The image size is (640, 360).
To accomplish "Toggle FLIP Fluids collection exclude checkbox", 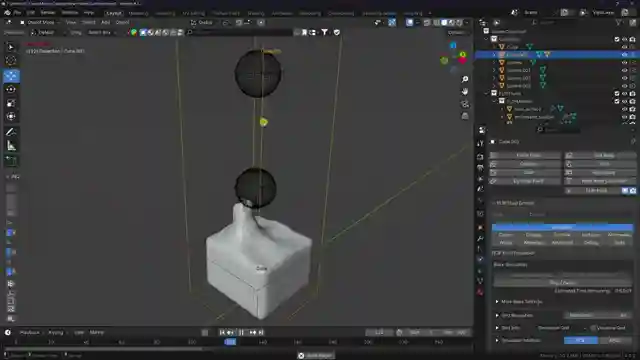I will click(x=617, y=93).
